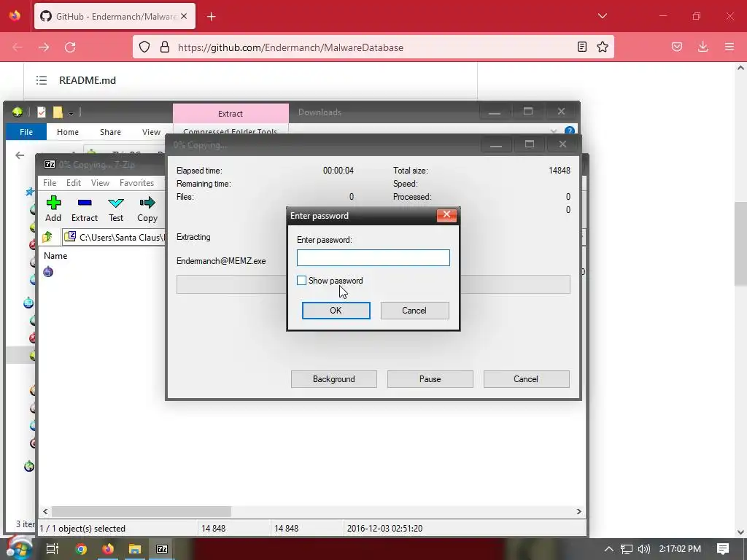Click the 7-Zip Add toolbar icon
The height and width of the screenshot is (560, 747).
[53, 209]
